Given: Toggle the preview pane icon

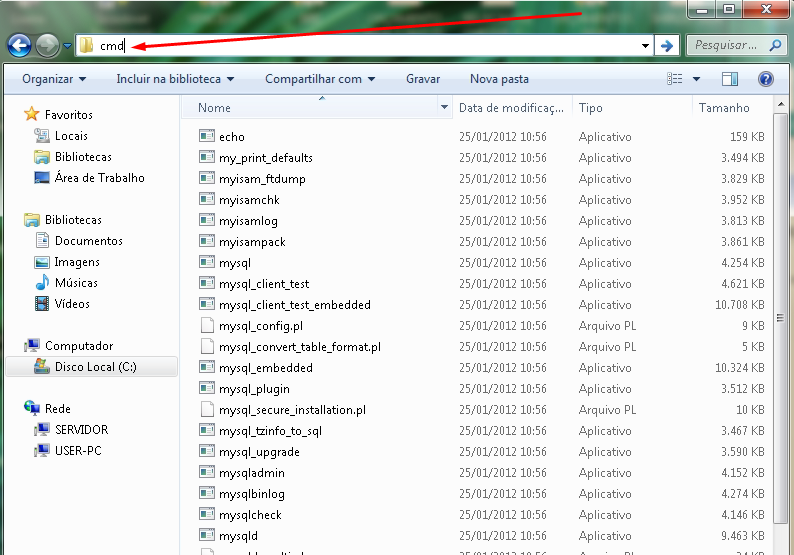Looking at the screenshot, I should [x=730, y=79].
